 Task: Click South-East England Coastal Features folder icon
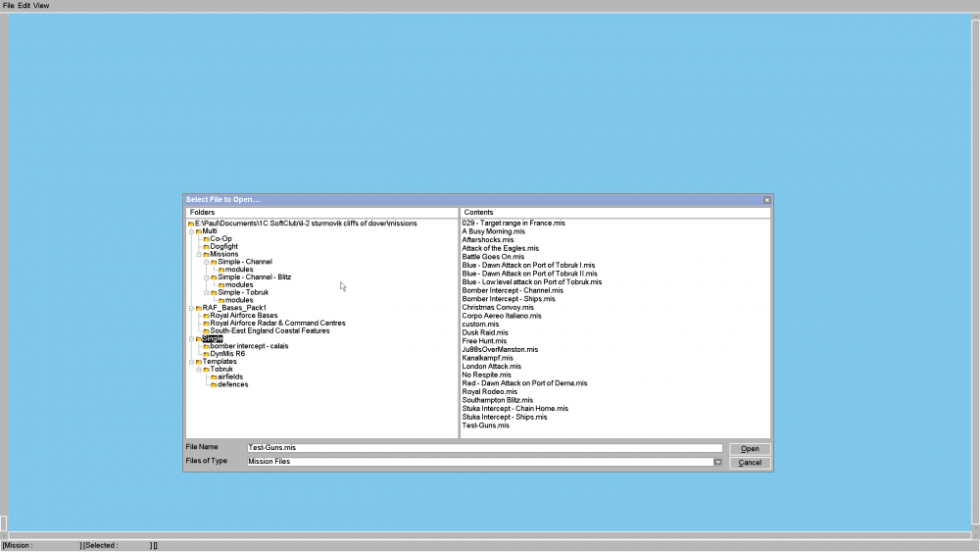pos(206,331)
